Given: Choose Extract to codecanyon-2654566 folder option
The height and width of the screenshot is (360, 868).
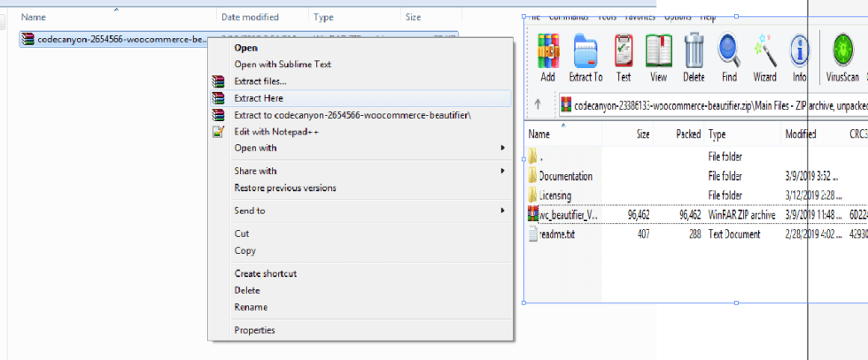Looking at the screenshot, I should coord(353,115).
